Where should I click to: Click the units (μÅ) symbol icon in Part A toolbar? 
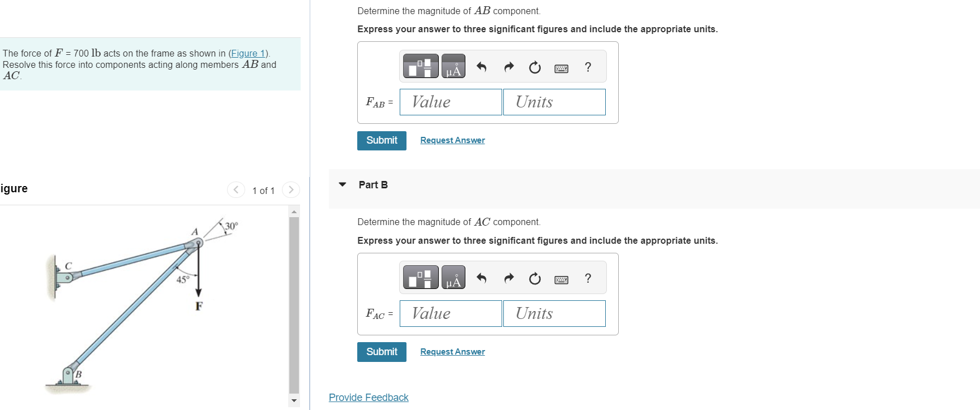tap(452, 66)
